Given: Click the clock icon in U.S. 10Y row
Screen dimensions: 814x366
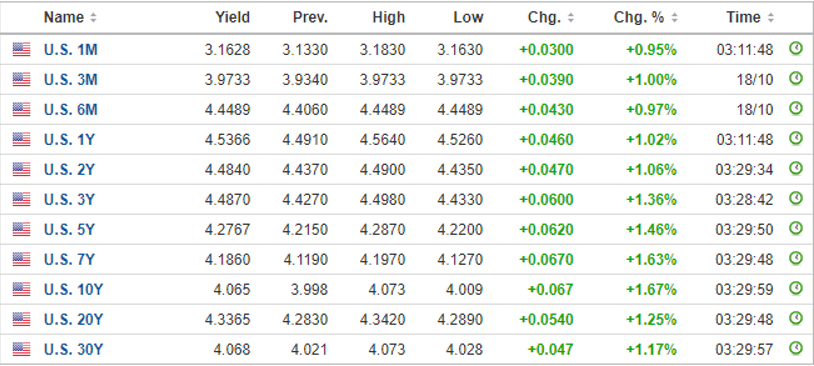Looking at the screenshot, I should (x=795, y=288).
